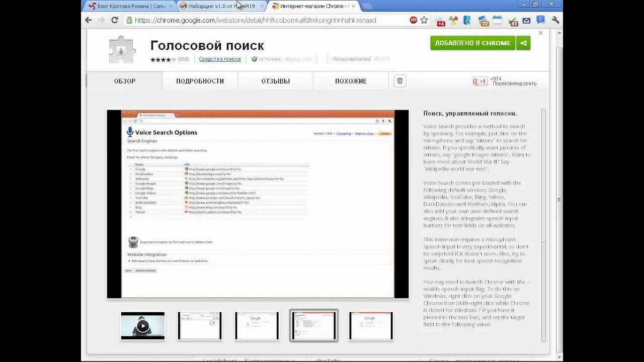Close the 'Блог Кротова Романа' tab

pos(170,6)
